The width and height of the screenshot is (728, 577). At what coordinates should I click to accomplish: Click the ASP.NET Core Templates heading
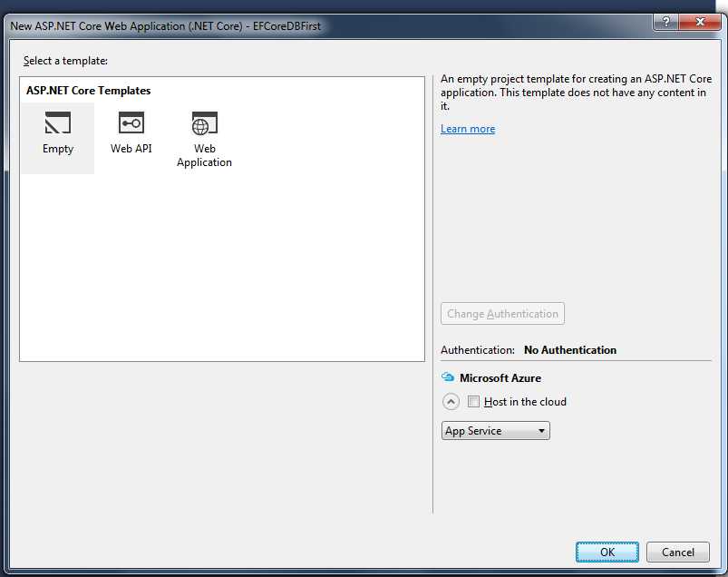click(88, 91)
